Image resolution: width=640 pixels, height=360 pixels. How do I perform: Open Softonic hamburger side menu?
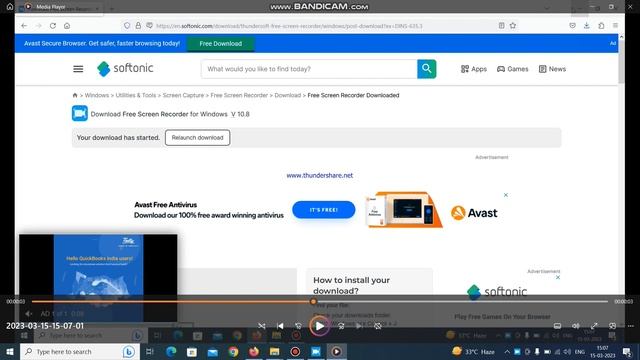click(78, 69)
